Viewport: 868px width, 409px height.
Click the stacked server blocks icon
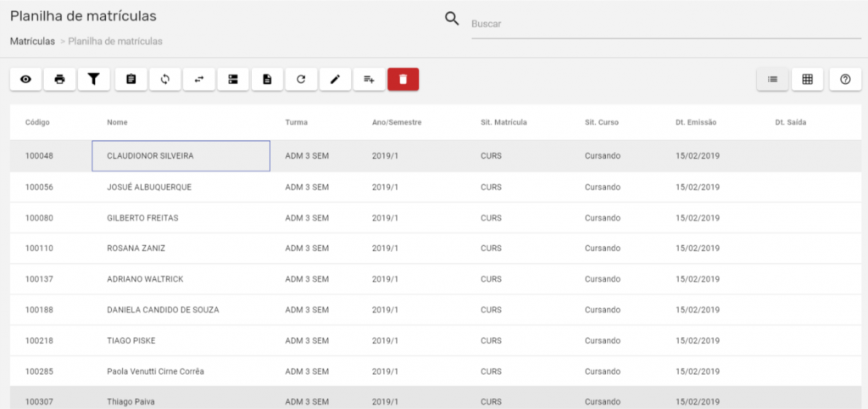[233, 79]
